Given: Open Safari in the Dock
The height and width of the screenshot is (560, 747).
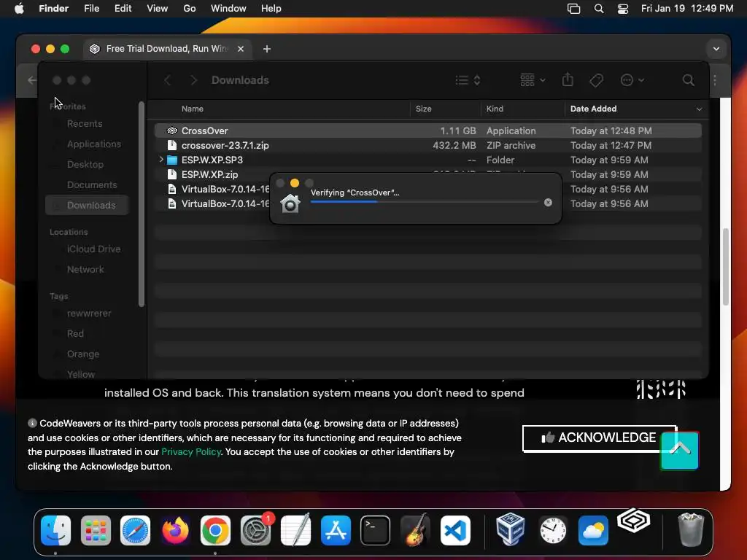Looking at the screenshot, I should click(x=135, y=530).
